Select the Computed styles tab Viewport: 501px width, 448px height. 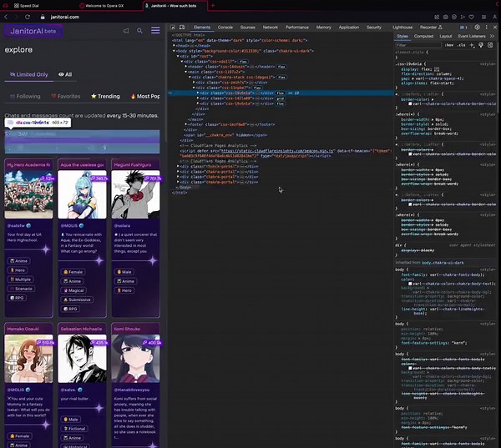tap(423, 36)
